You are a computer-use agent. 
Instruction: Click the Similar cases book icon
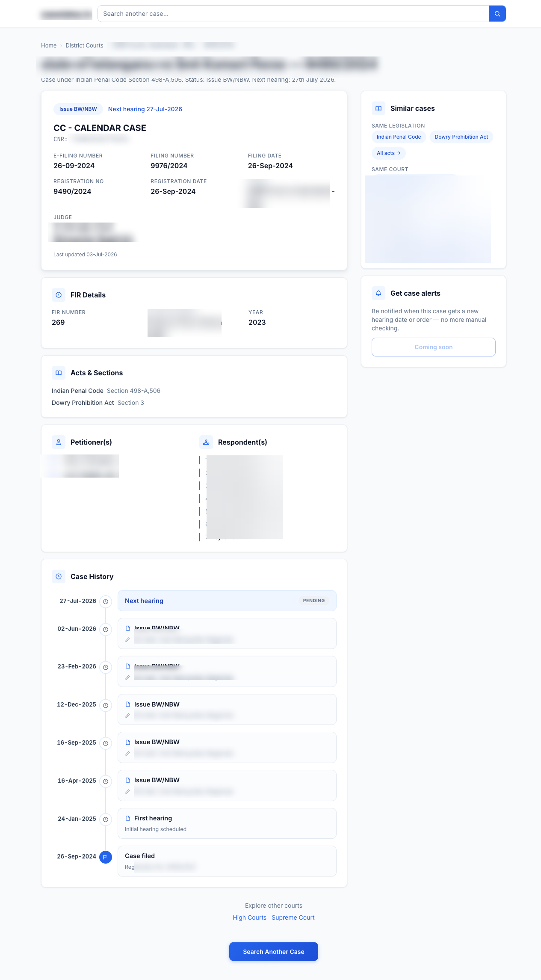[x=378, y=108]
